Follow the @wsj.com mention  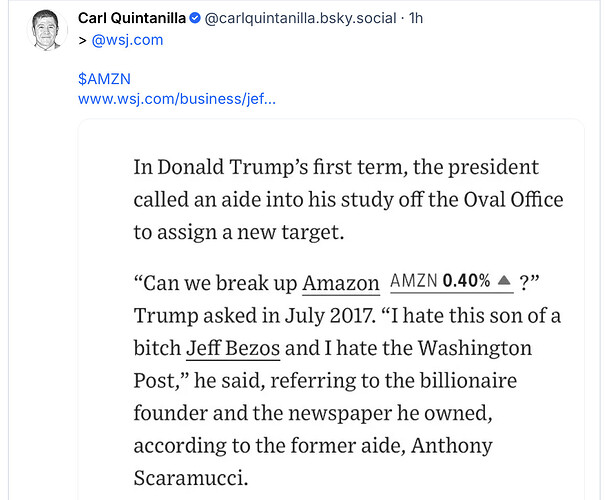pos(127,40)
